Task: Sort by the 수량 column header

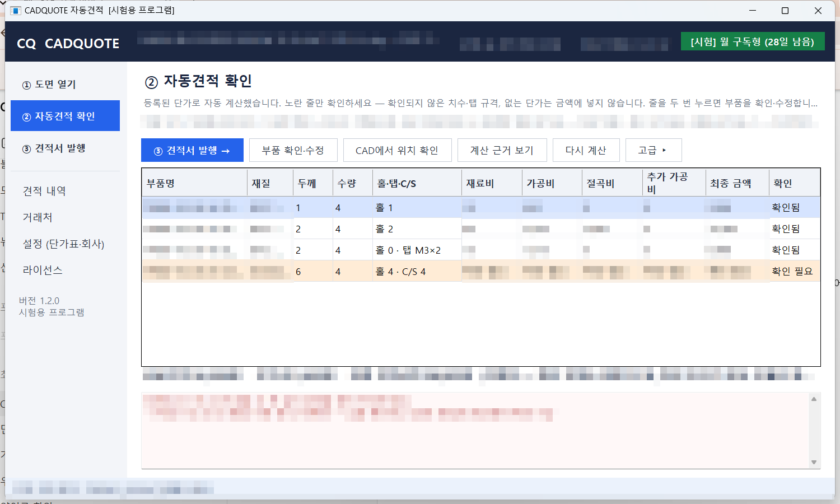Action: 353,183
